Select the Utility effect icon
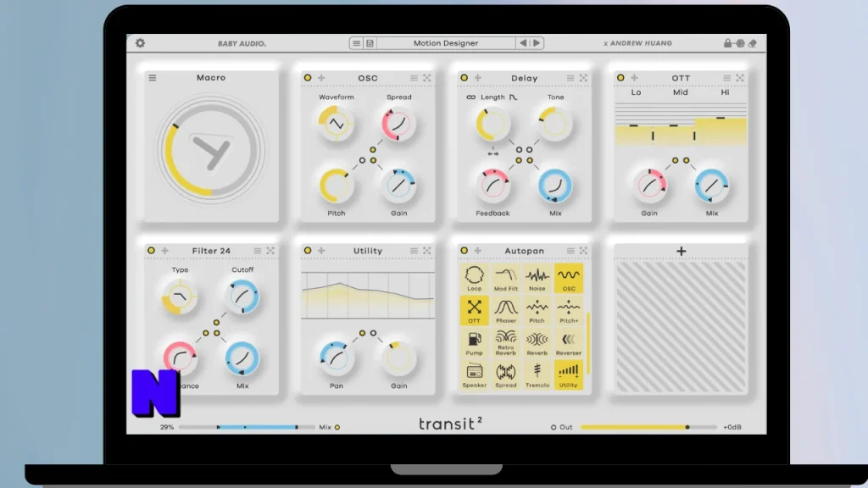The width and height of the screenshot is (868, 488). click(x=569, y=375)
